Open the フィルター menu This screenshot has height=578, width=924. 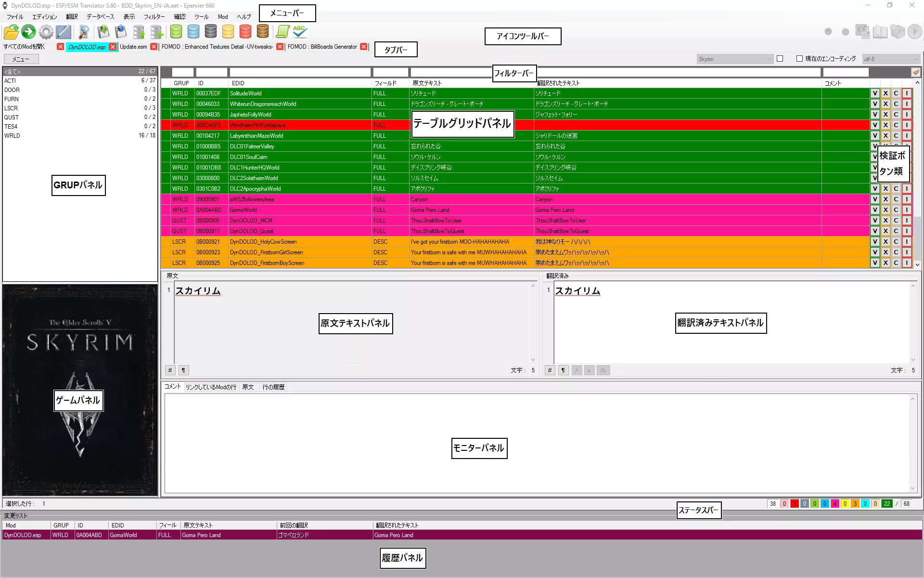(x=154, y=17)
